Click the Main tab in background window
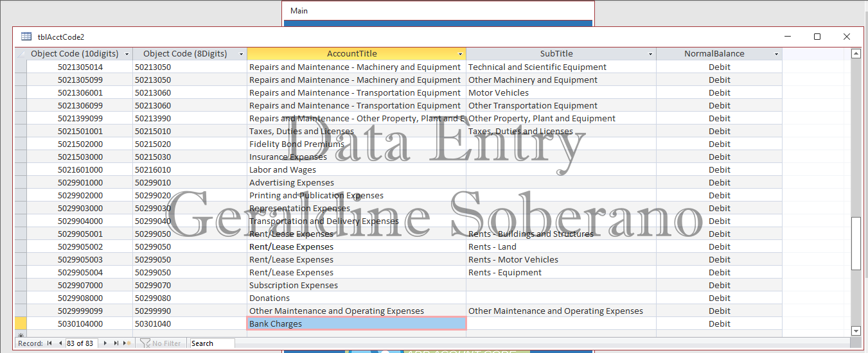 tap(299, 10)
